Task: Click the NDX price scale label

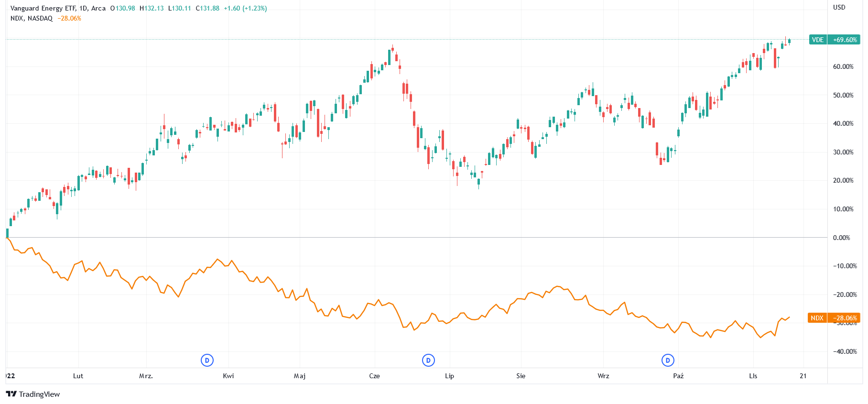Action: [817, 318]
